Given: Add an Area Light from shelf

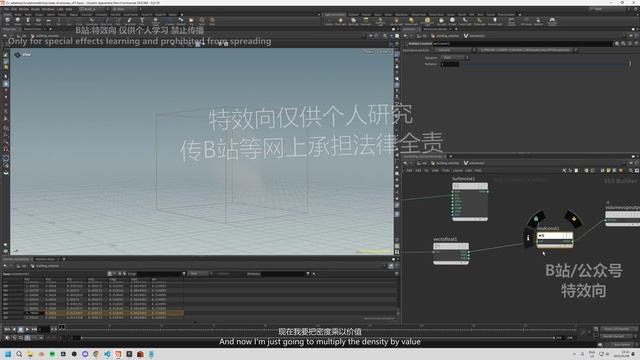Looking at the screenshot, I should 366,21.
